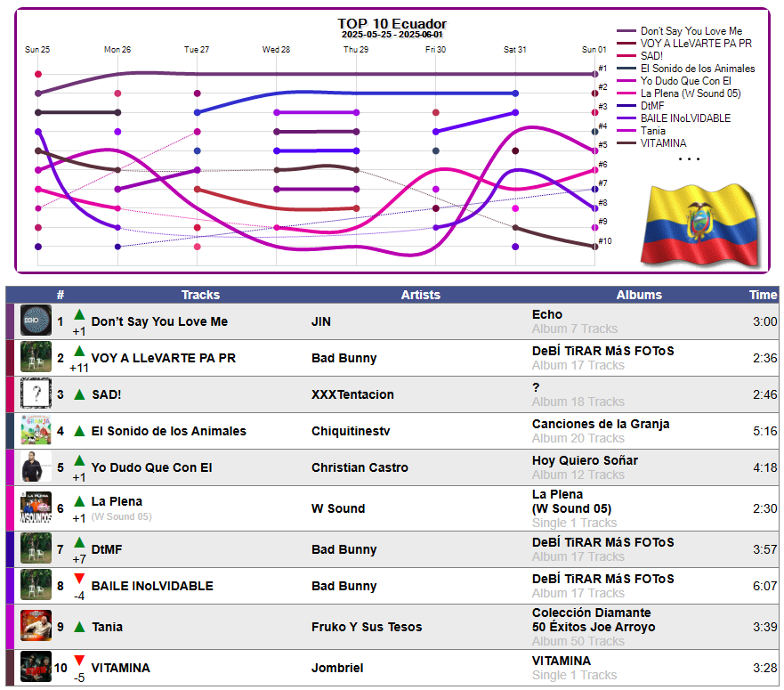Click the green arrow next to SAD!
This screenshot has width=784, height=690.
79,394
